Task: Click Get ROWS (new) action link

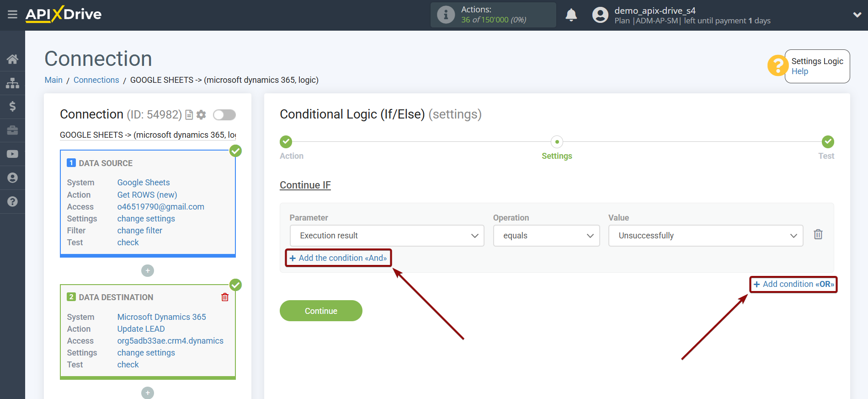Action: coord(147,195)
